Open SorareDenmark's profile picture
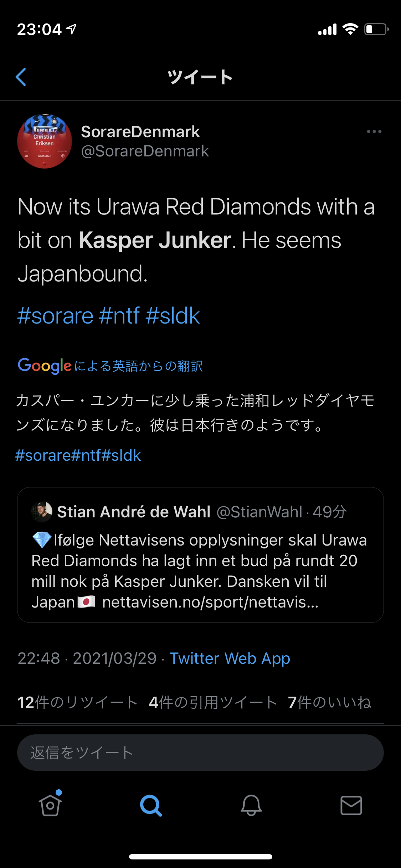401x868 pixels. (x=45, y=141)
